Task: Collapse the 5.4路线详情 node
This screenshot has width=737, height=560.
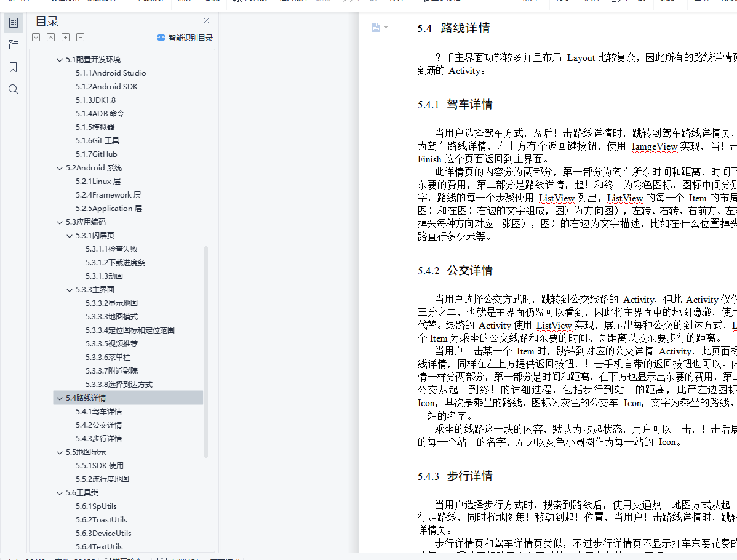Action: pos(60,398)
